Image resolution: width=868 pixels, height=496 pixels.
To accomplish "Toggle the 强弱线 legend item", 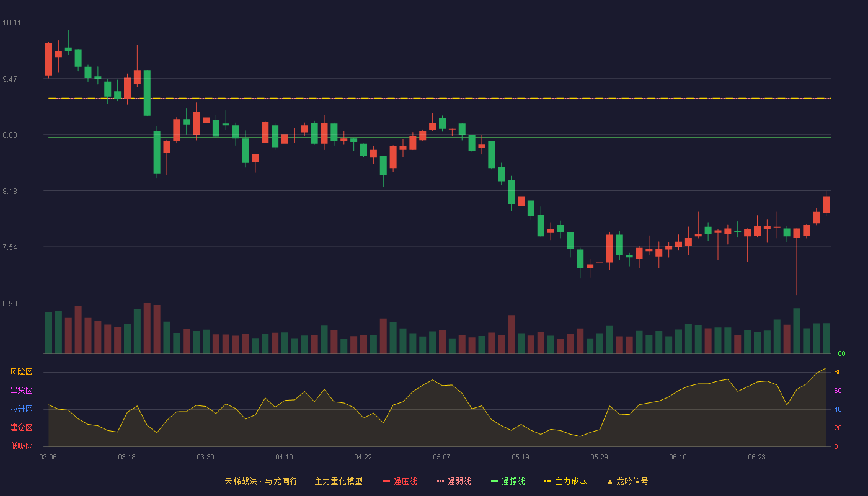I will pyautogui.click(x=454, y=481).
